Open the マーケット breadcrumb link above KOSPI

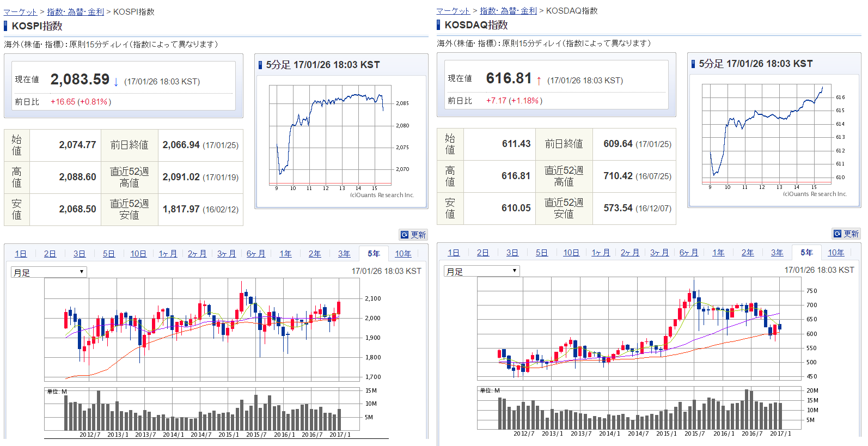point(20,12)
